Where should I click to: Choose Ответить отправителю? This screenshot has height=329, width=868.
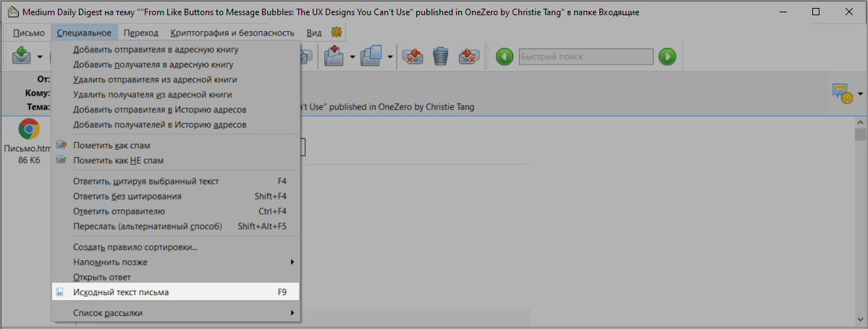tap(176, 211)
